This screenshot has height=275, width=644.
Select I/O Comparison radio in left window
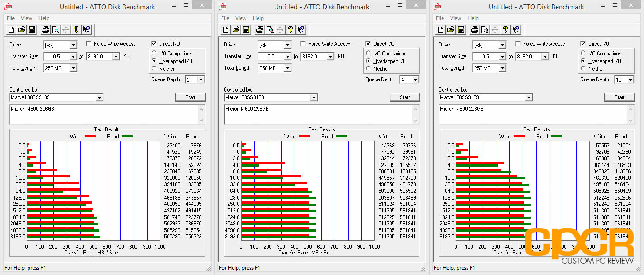click(x=155, y=54)
